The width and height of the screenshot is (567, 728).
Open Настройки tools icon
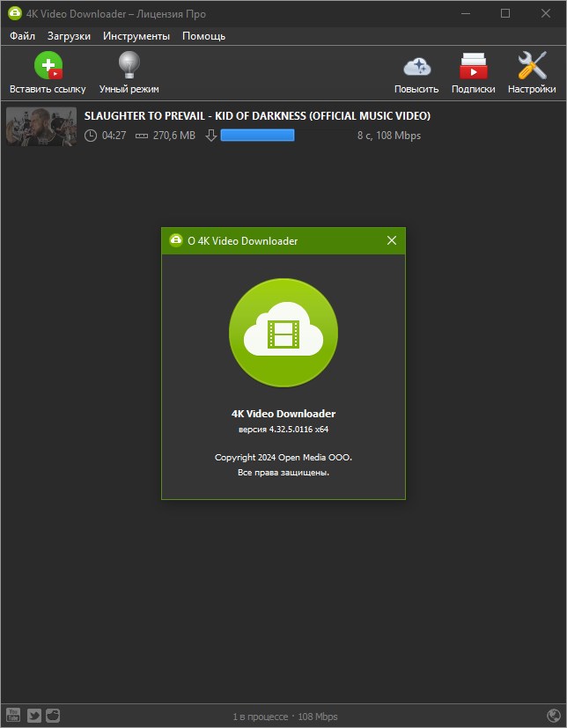(532, 65)
